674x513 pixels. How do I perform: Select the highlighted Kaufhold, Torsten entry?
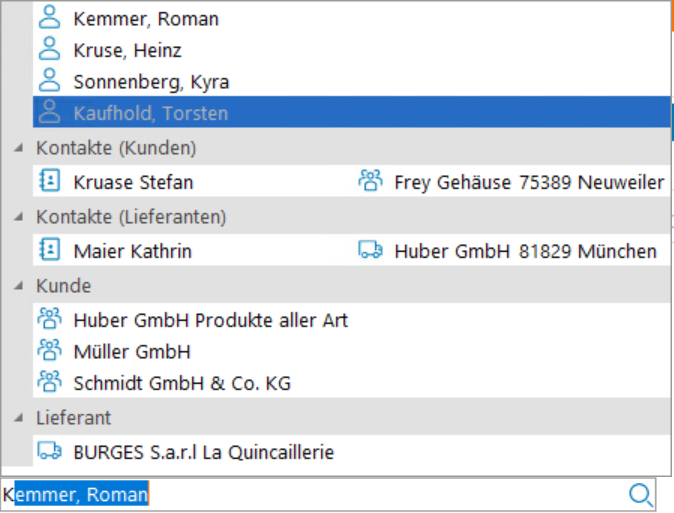[150, 113]
